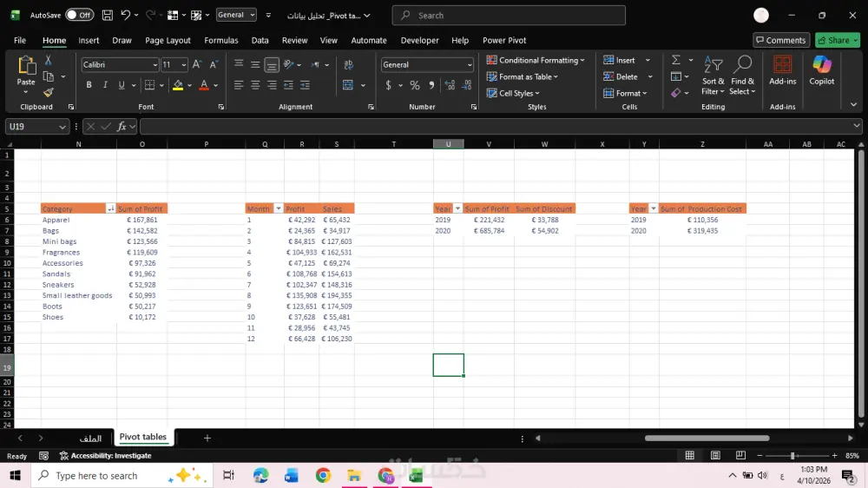The image size is (868, 488).
Task: Open Category pivot filter dropdown
Action: coord(111,208)
